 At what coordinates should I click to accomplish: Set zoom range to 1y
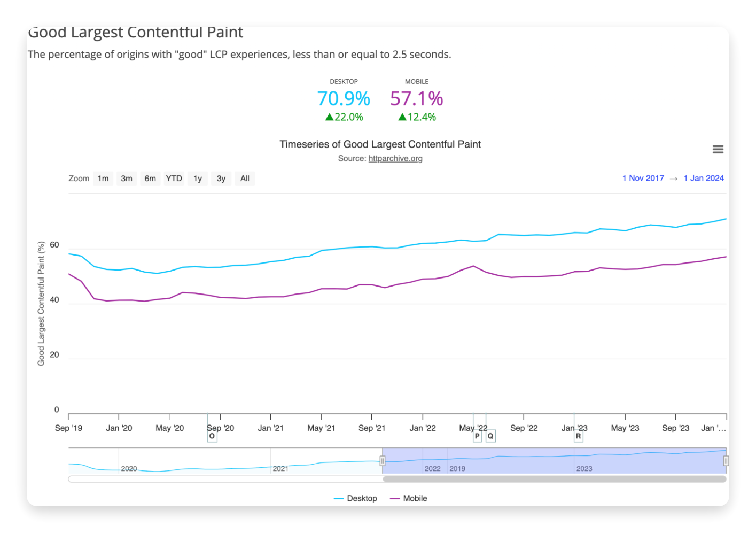click(198, 179)
